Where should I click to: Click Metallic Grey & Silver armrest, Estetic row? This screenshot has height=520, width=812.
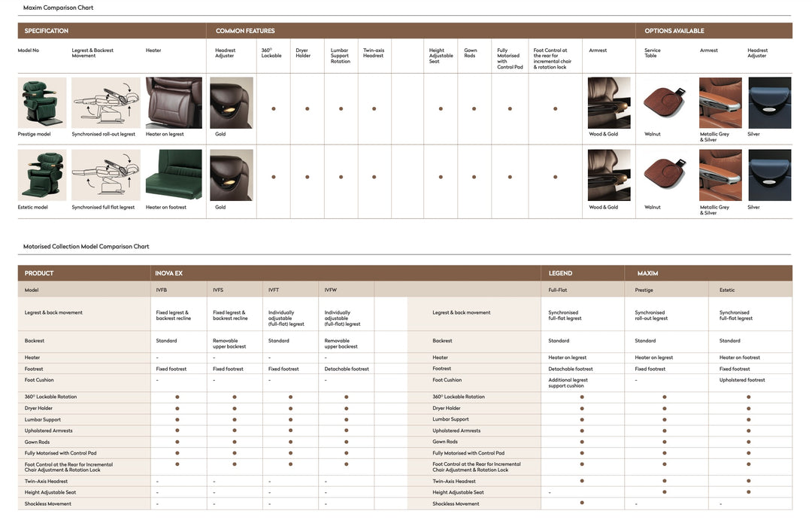[x=720, y=175]
